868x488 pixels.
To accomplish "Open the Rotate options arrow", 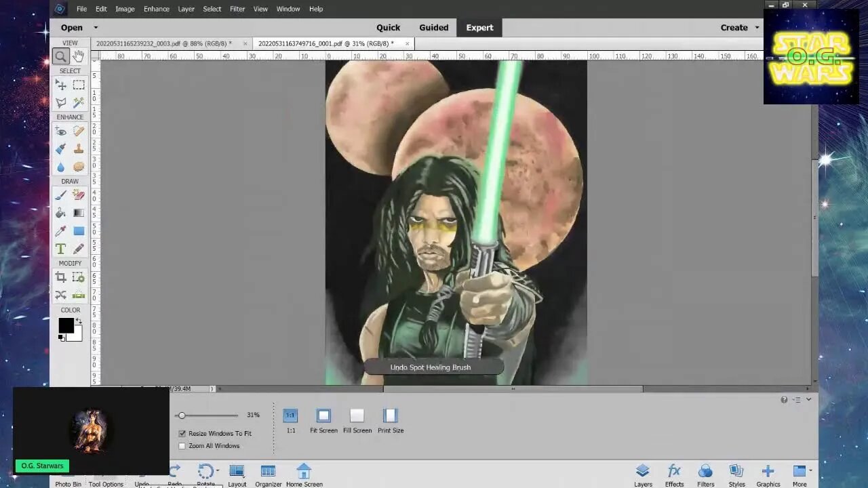I will point(218,470).
